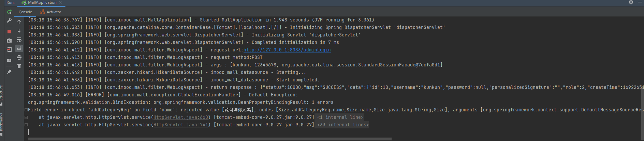
Task: Toggle scroll to end of console
Action: (x=19, y=48)
